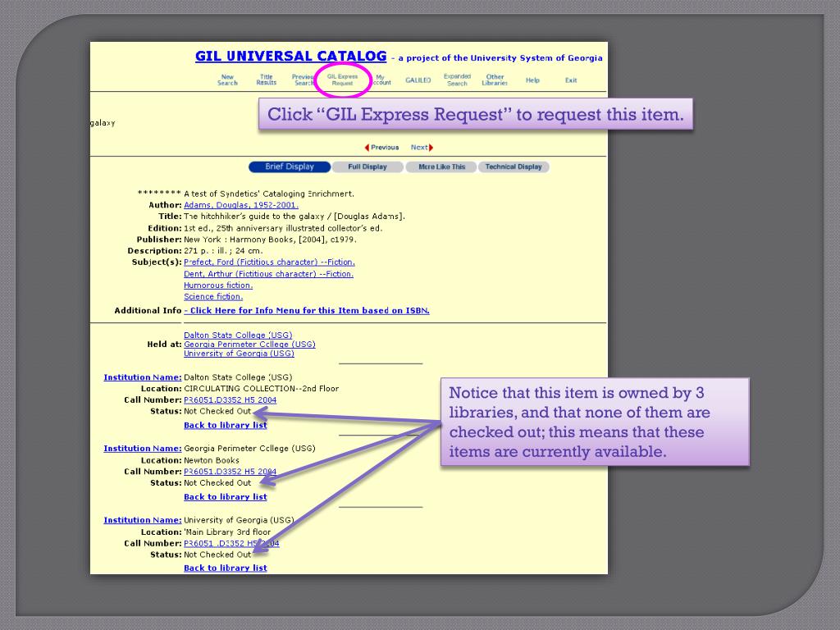Open Dalton State call number PR6051.D3352 H5 2004
The image size is (840, 630).
coord(230,400)
